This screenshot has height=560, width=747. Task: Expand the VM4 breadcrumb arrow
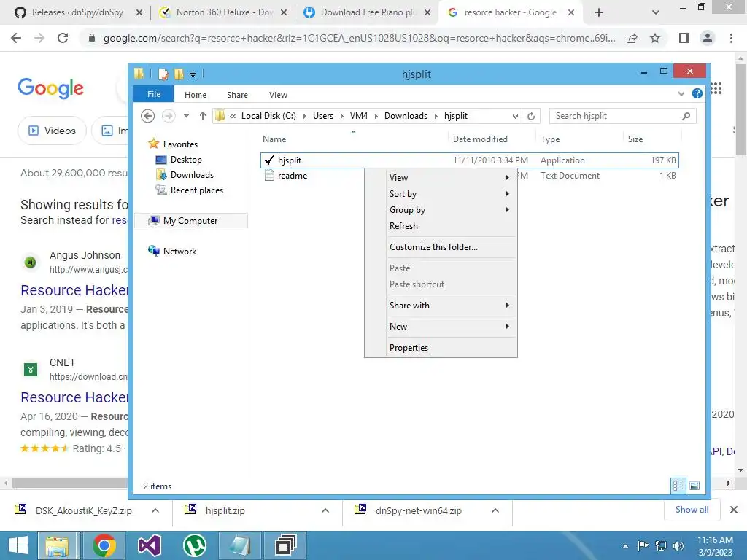[376, 116]
